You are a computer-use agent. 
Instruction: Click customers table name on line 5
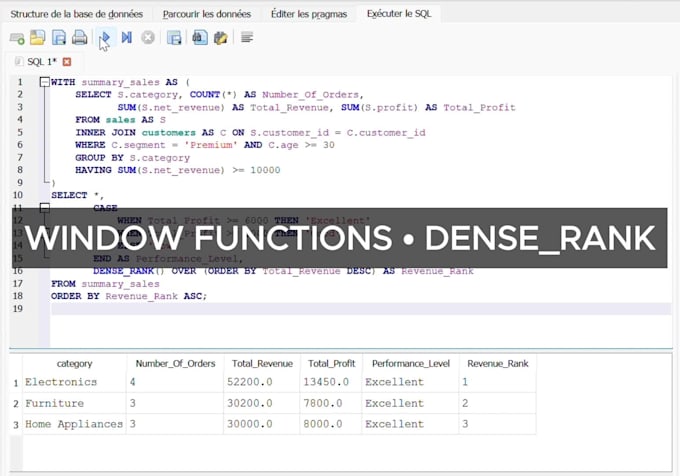169,133
